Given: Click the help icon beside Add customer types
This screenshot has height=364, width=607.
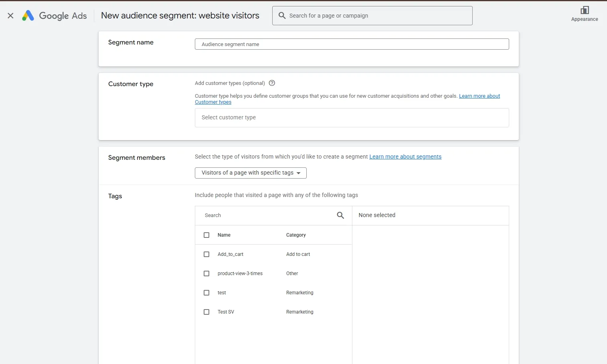Looking at the screenshot, I should point(272,83).
